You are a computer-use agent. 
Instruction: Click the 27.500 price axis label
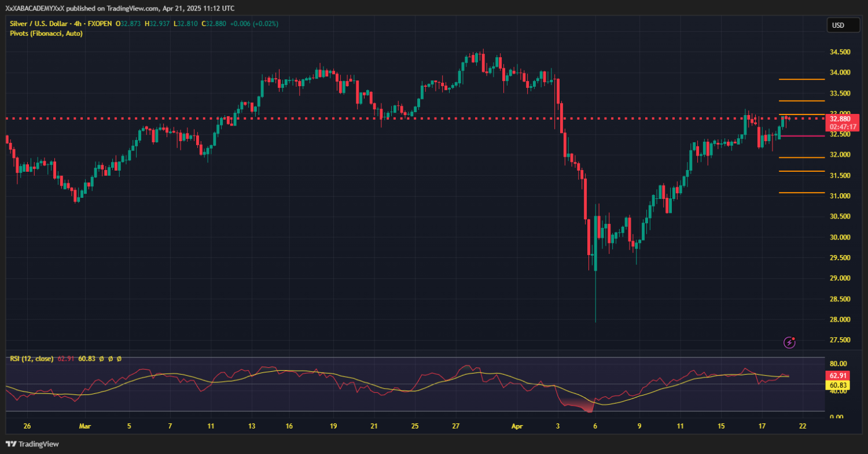tap(840, 340)
